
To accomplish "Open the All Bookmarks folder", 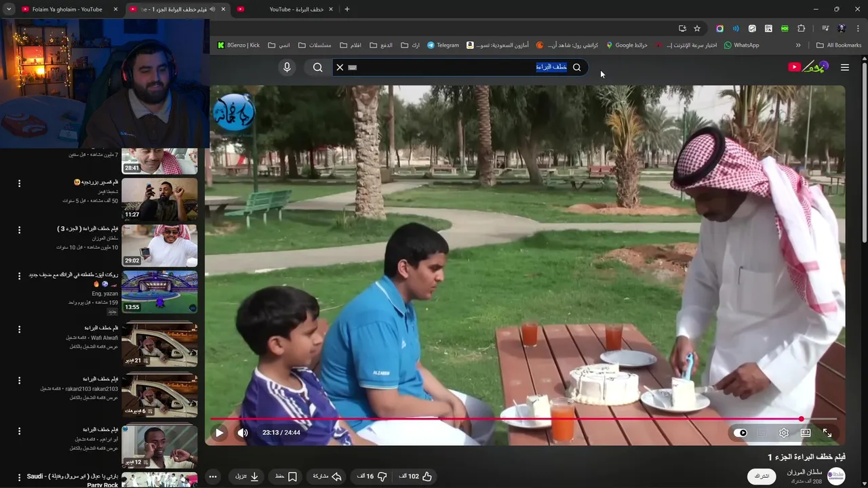I will (x=839, y=45).
